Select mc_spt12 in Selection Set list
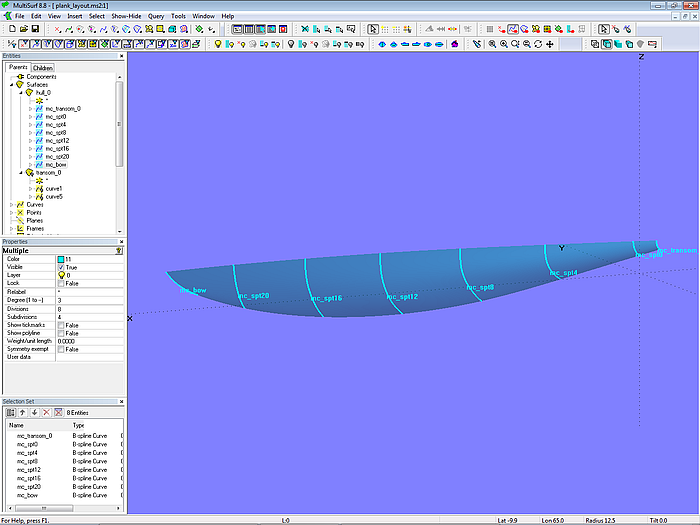This screenshot has height=525, width=700. (x=29, y=469)
